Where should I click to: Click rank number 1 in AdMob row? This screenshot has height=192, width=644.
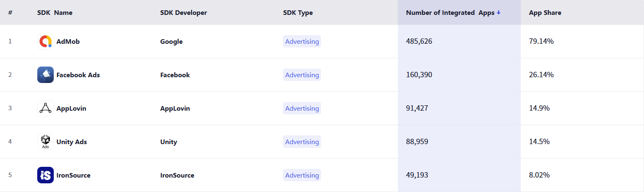pyautogui.click(x=10, y=41)
